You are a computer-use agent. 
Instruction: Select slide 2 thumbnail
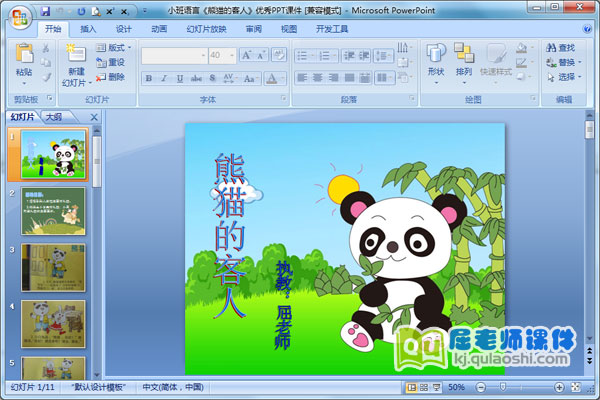click(x=54, y=211)
